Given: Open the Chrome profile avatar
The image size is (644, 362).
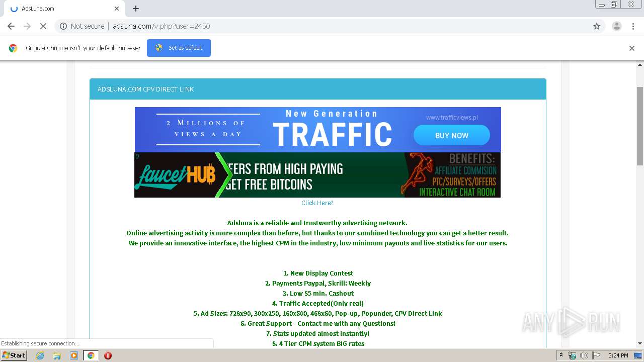Looking at the screenshot, I should (616, 26).
